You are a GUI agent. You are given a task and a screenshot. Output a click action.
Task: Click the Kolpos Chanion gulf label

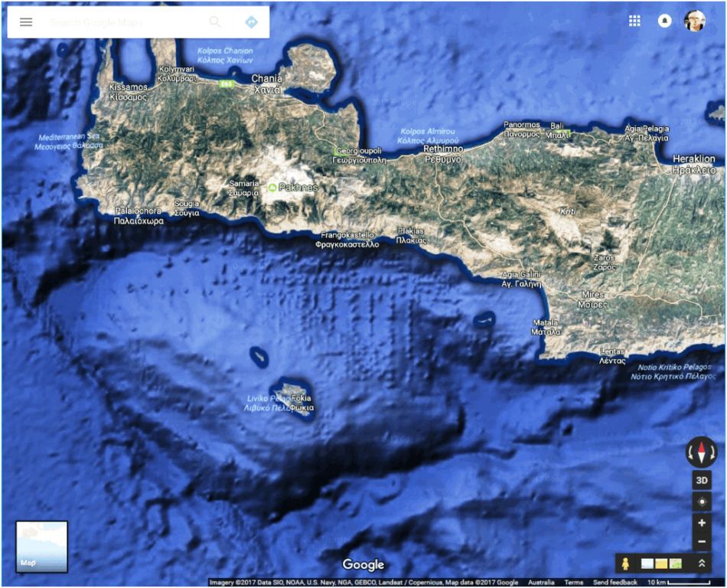[x=225, y=55]
